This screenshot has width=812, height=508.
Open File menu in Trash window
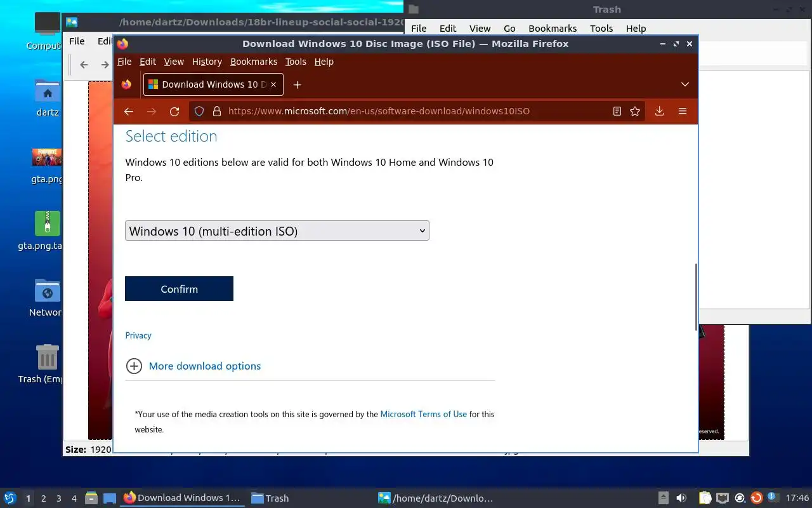[419, 29]
